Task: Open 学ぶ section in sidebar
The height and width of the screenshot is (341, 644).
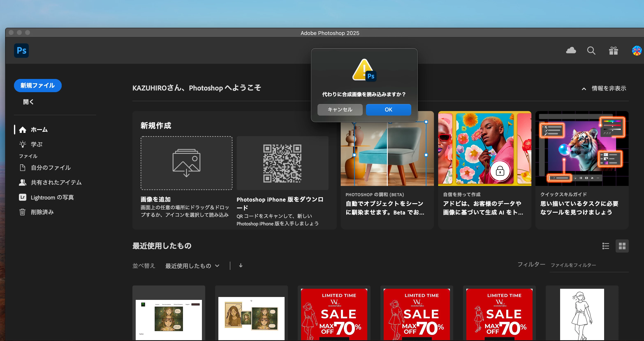Action: click(x=36, y=144)
